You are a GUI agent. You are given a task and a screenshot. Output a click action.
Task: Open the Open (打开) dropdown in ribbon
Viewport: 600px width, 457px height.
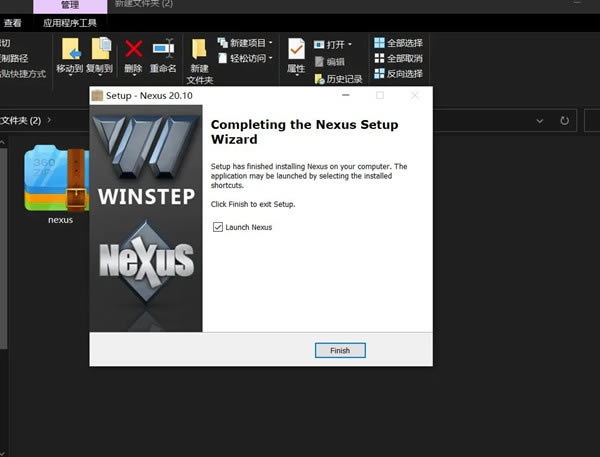point(333,44)
